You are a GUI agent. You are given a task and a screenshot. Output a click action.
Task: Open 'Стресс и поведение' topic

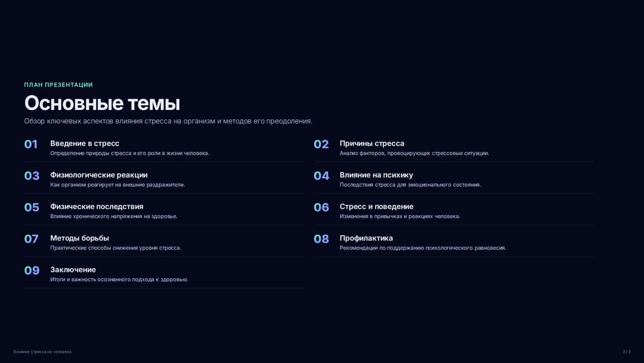pyautogui.click(x=376, y=207)
